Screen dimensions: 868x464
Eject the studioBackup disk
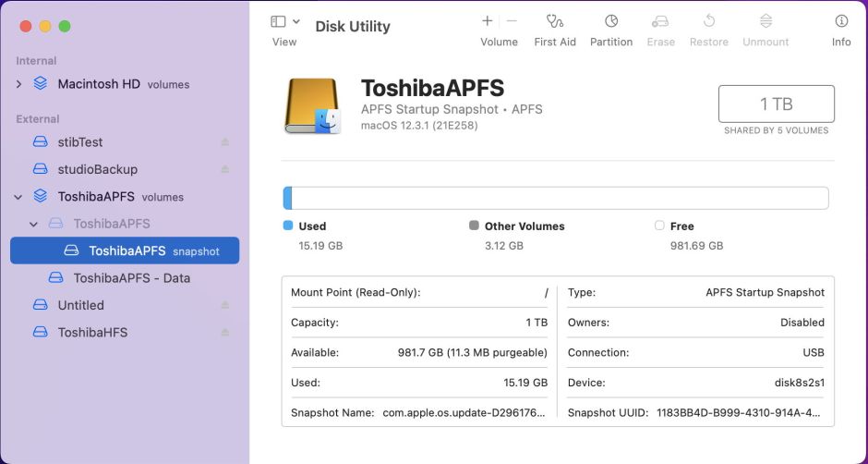click(x=224, y=169)
